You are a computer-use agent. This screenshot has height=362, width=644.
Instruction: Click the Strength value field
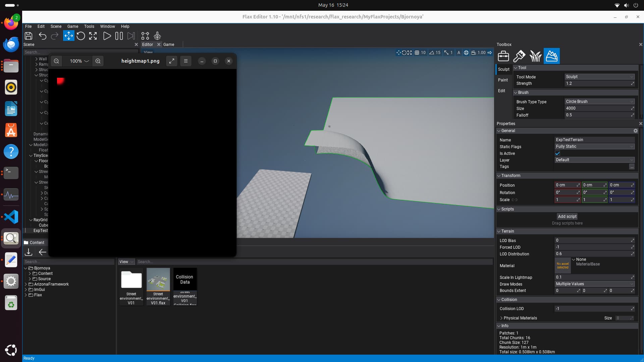(x=600, y=83)
